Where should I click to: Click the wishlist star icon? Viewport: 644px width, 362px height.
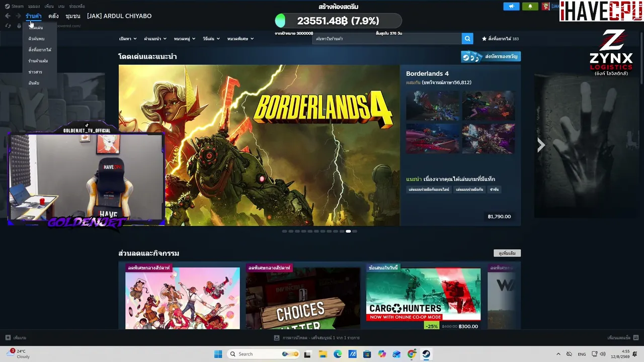click(484, 39)
